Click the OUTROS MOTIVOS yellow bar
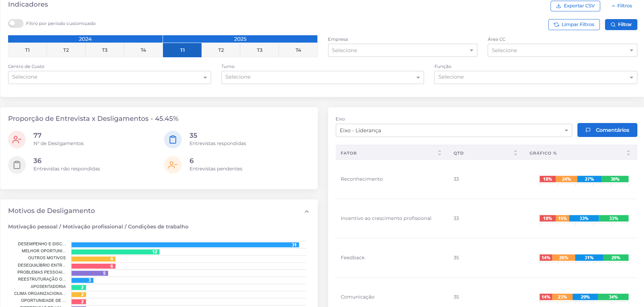The image size is (644, 307). 93,259
